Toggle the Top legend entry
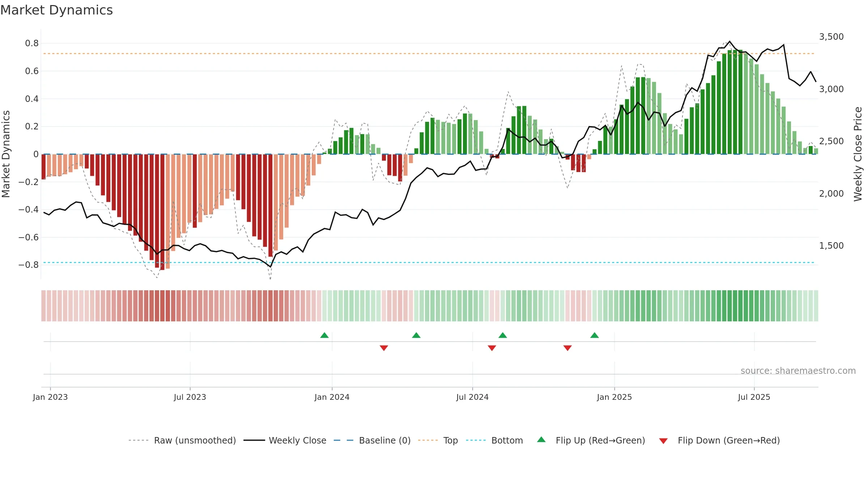Viewport: 868px width, 488px height. click(438, 440)
